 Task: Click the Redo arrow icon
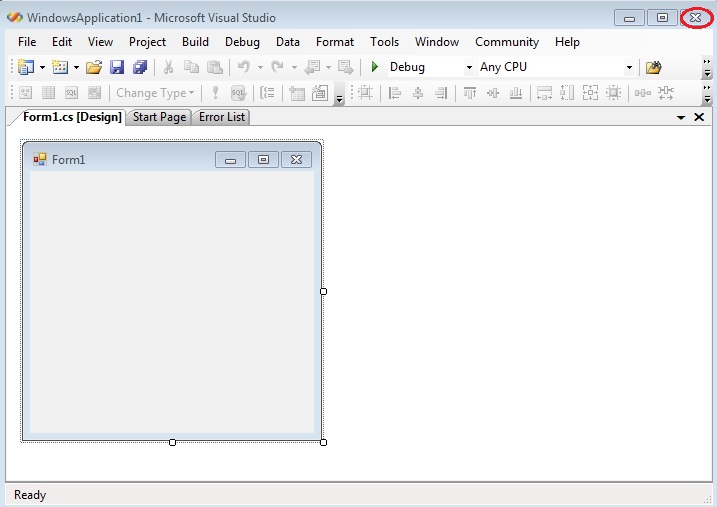(x=277, y=67)
